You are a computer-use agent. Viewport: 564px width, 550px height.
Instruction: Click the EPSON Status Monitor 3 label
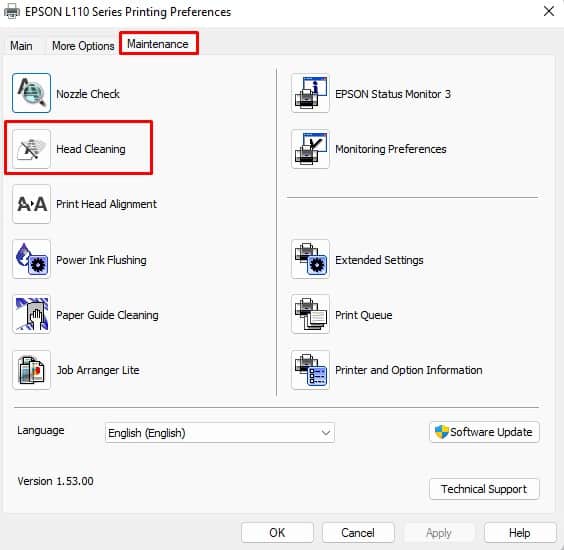pyautogui.click(x=393, y=94)
